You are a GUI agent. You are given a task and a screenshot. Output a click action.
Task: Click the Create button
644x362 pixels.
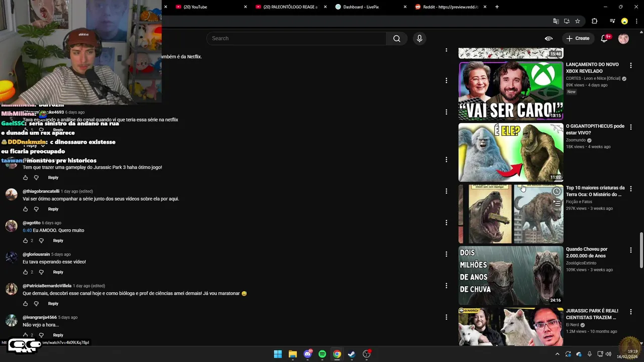tap(578, 39)
